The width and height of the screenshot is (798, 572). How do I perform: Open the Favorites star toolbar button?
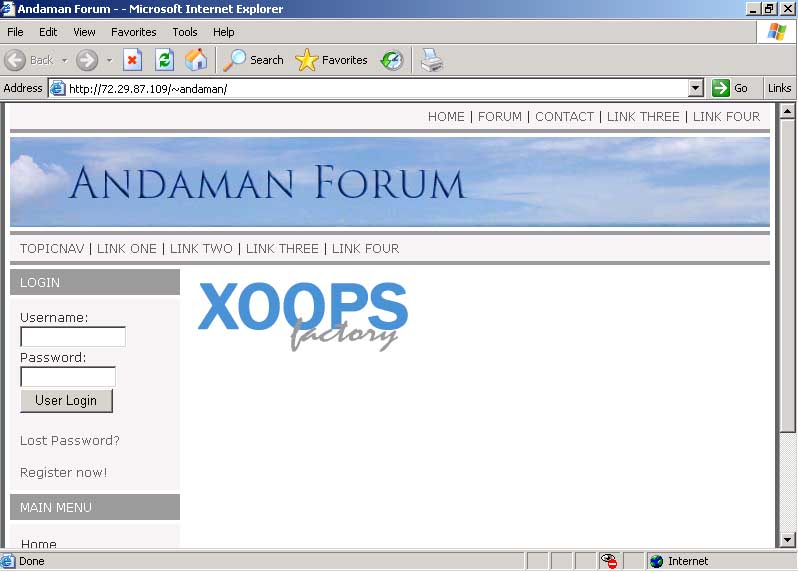coord(331,60)
